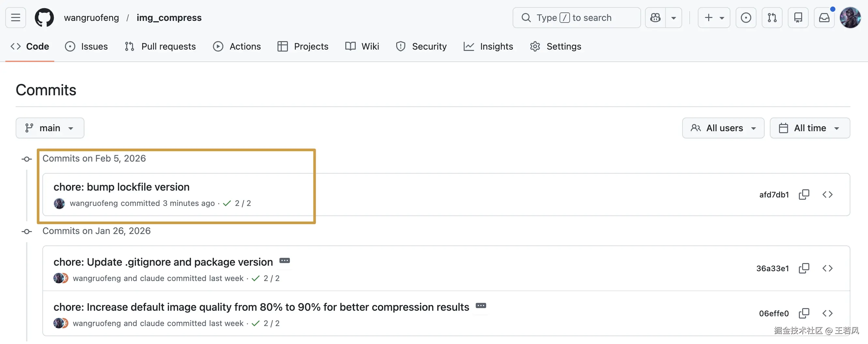Image resolution: width=868 pixels, height=344 pixels.
Task: Open the All time date filter
Action: tap(809, 128)
